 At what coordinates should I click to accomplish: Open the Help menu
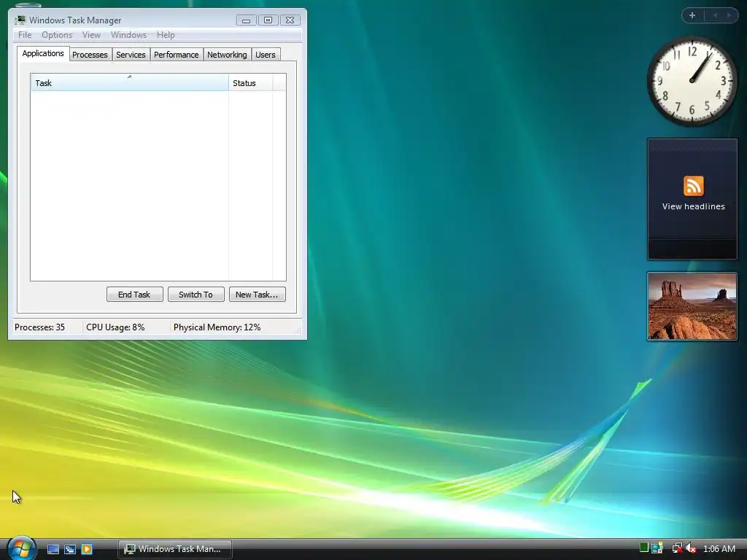pyautogui.click(x=166, y=35)
